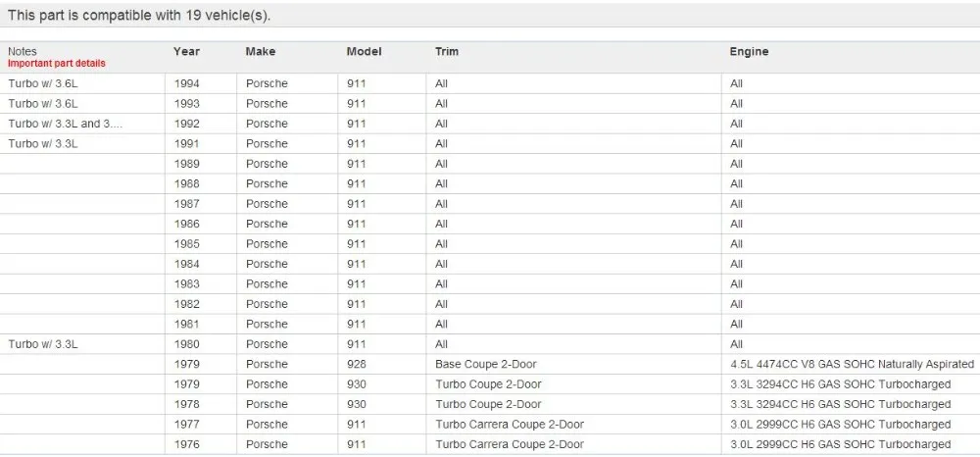This screenshot has height=457, width=980.
Task: Click the year cell '1988'
Action: 186,183
